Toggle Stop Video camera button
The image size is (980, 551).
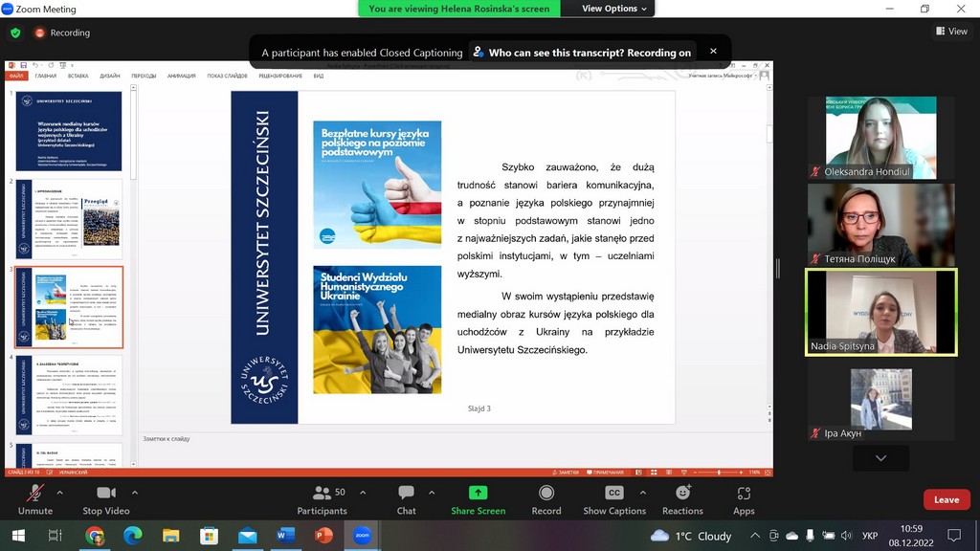coord(105,498)
